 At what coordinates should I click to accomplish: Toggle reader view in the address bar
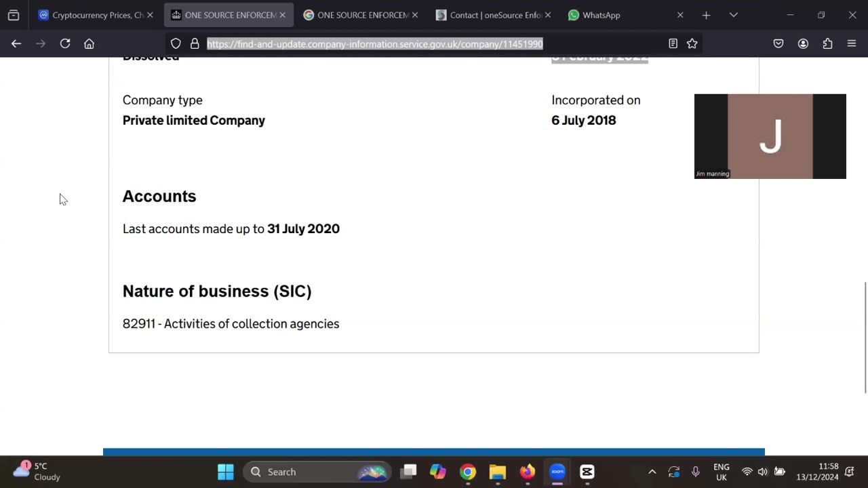[x=673, y=43]
